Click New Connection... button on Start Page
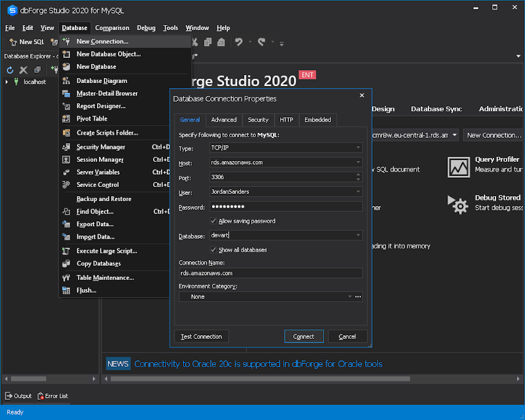Viewport: 525px width, 420px height. pos(494,135)
